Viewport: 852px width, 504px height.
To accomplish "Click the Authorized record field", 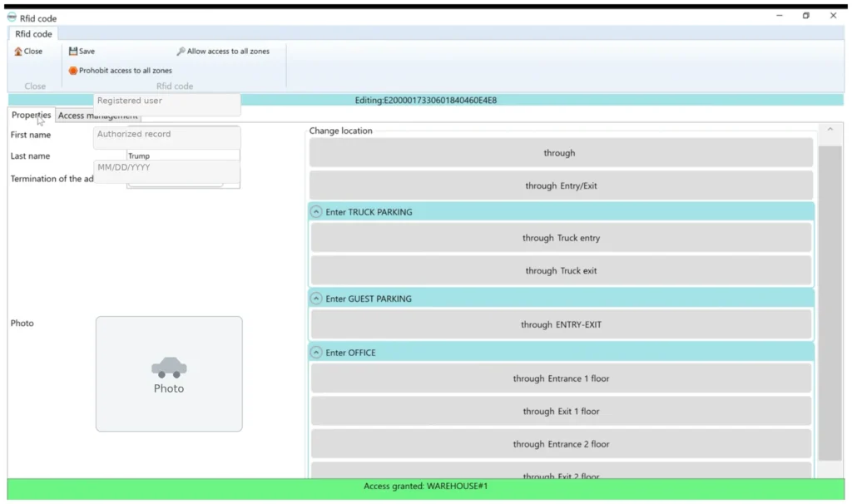I will pos(166,137).
